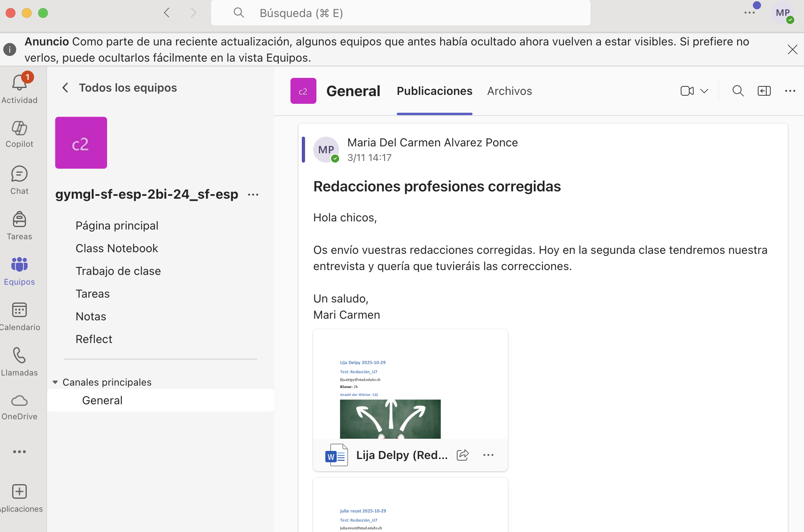Open Class Notebook in the team menu

click(x=117, y=248)
